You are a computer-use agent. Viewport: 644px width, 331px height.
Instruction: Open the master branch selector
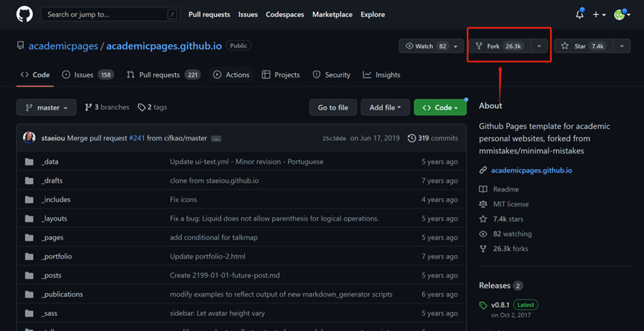[46, 107]
